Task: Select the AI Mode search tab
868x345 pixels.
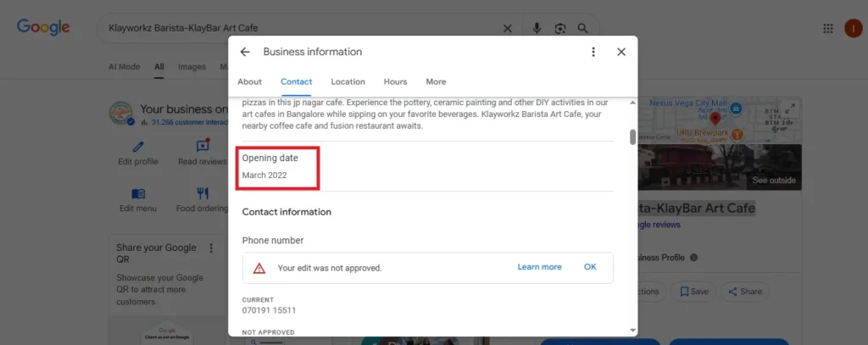Action: click(124, 66)
